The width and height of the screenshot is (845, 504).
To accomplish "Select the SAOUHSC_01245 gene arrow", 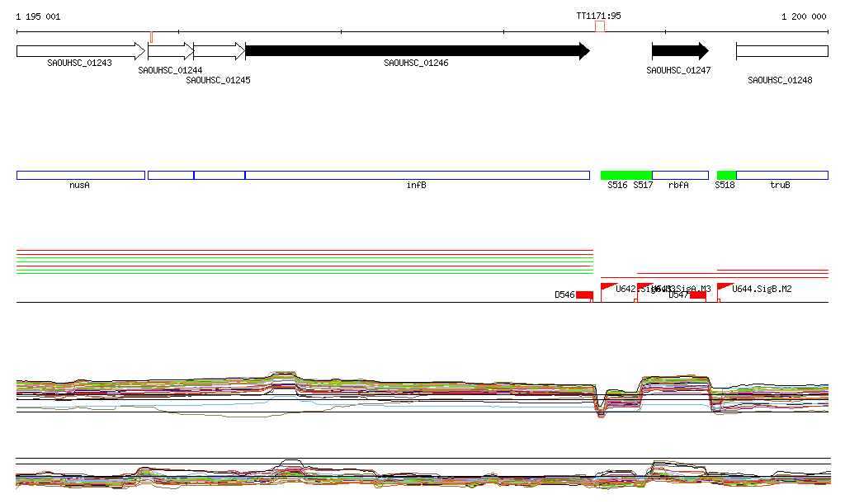I will click(219, 51).
